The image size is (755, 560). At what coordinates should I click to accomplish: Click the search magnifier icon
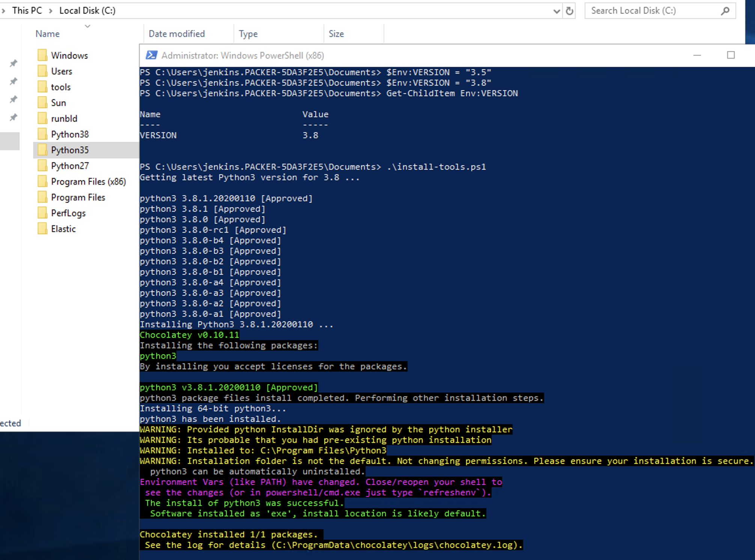725,11
